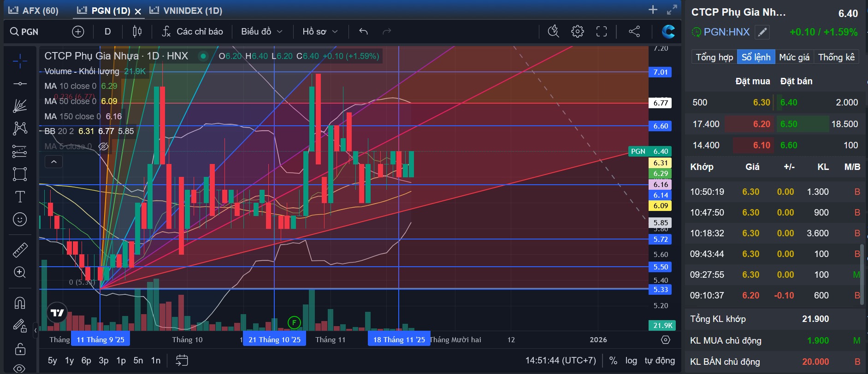Viewport: 868px width, 374px height.
Task: Select the 6p time range
Action: [86, 361]
